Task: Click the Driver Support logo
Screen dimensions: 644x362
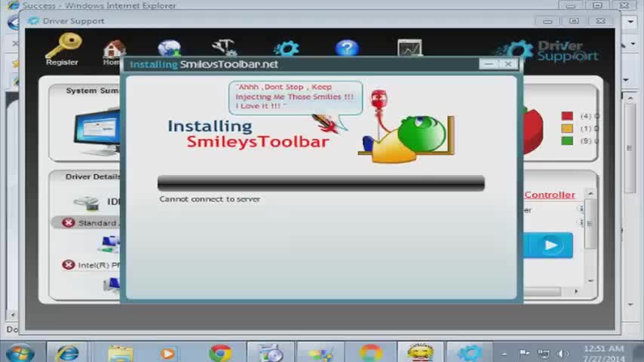Action: [548, 51]
